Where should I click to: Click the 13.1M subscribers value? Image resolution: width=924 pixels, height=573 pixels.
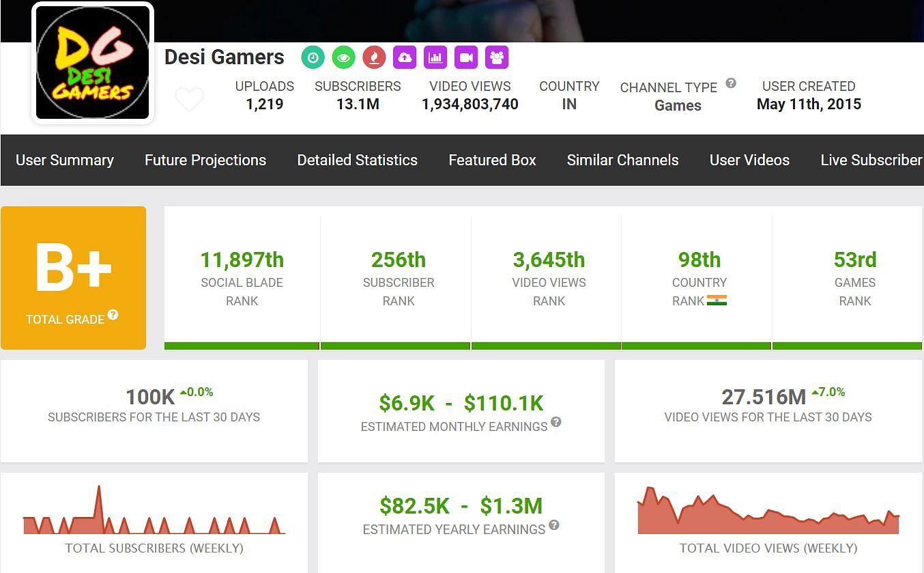(358, 104)
